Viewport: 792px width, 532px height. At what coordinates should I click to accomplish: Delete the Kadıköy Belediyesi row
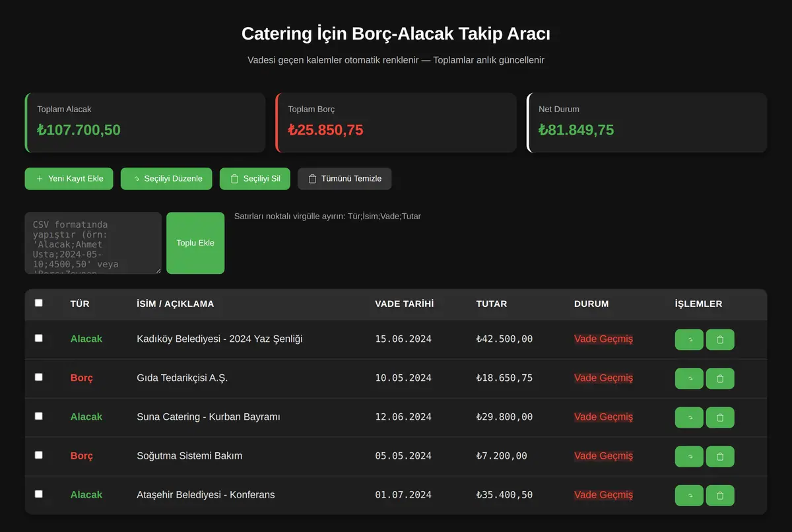click(720, 340)
